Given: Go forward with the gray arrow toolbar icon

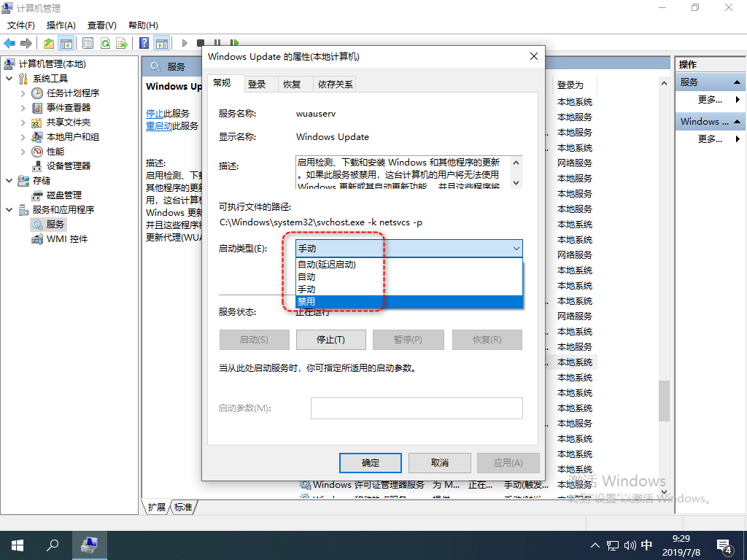Looking at the screenshot, I should 26,43.
